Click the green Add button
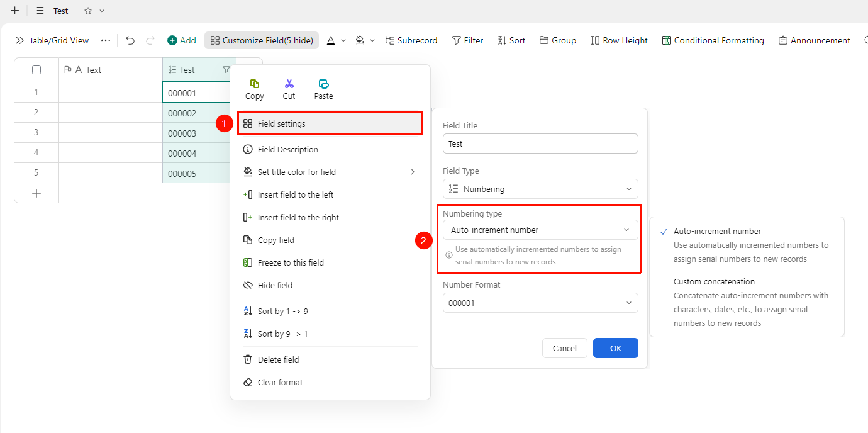The image size is (868, 433). pyautogui.click(x=182, y=40)
